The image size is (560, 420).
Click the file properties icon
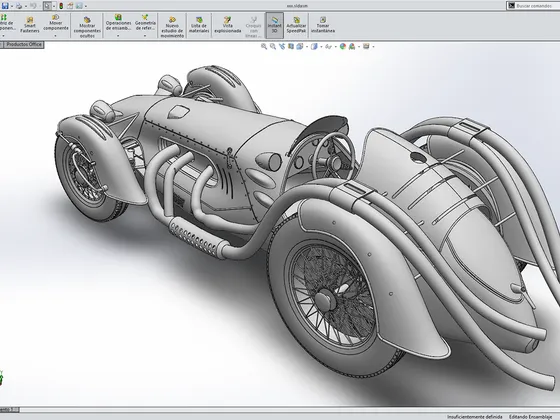click(x=70, y=6)
